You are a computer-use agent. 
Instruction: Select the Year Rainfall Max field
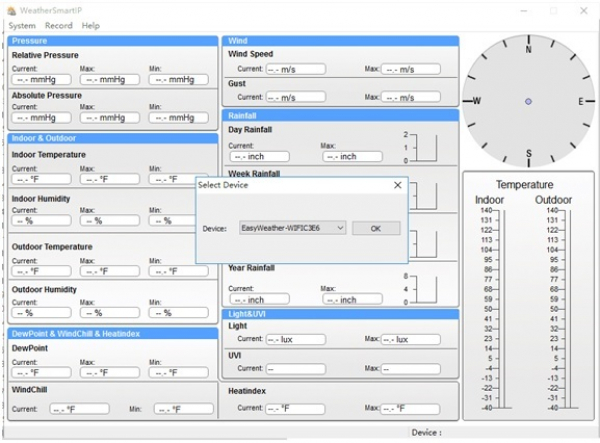tap(352, 300)
